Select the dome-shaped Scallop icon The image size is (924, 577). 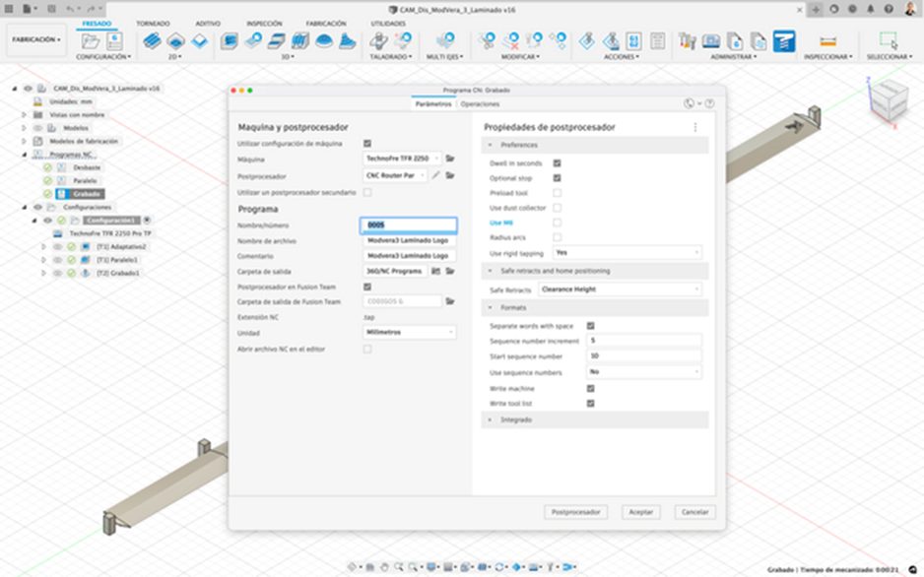pos(323,41)
